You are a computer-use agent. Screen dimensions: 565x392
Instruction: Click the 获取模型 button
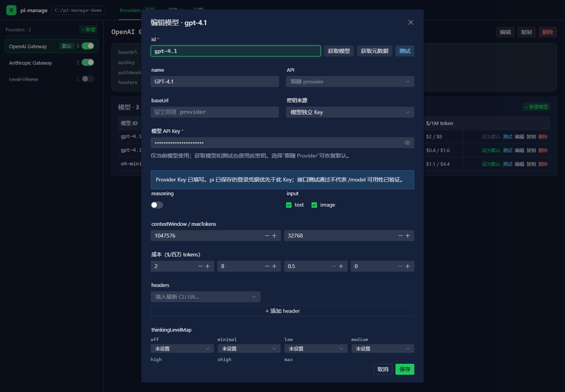pos(339,51)
